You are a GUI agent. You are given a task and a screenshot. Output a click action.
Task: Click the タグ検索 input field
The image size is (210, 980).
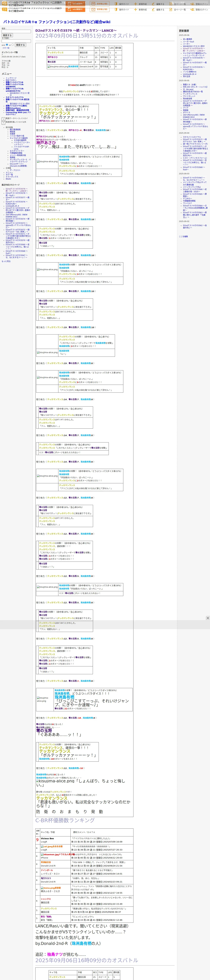coord(16,41)
